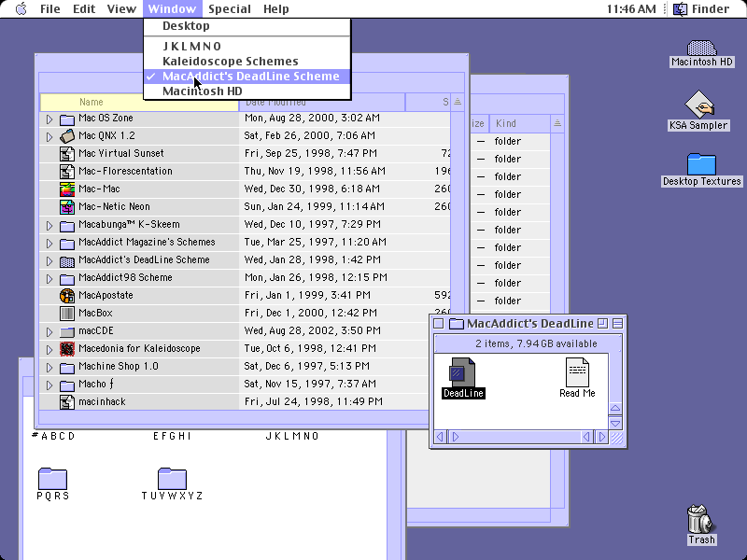Select the Trash icon
Image resolution: width=747 pixels, height=560 pixels.
pyautogui.click(x=700, y=519)
